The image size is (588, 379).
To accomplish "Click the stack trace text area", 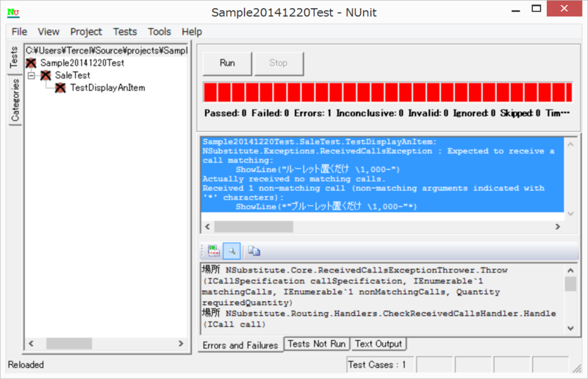I will click(x=382, y=297).
